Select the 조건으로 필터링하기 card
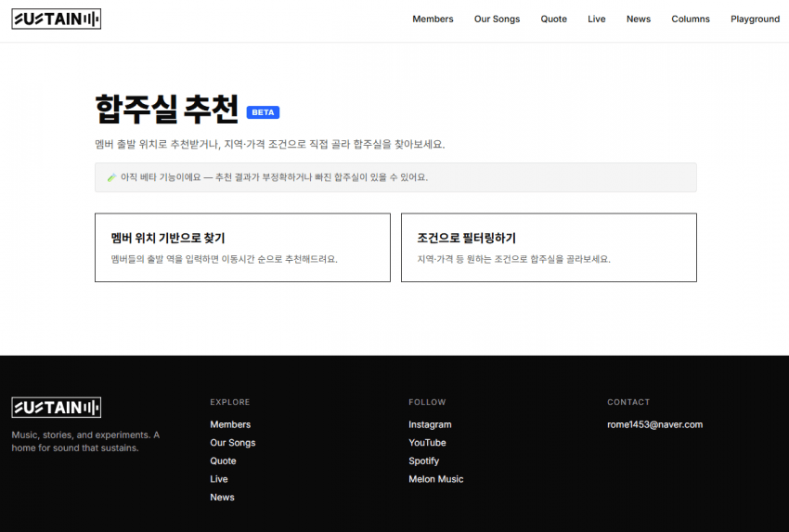Screen dimensions: 789x532 pyautogui.click(x=549, y=248)
